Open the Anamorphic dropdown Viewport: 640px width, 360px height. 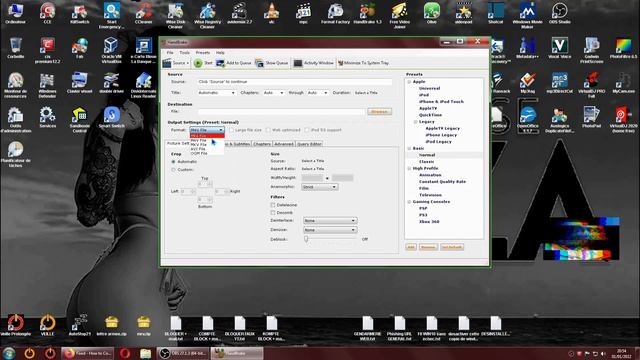[319, 187]
